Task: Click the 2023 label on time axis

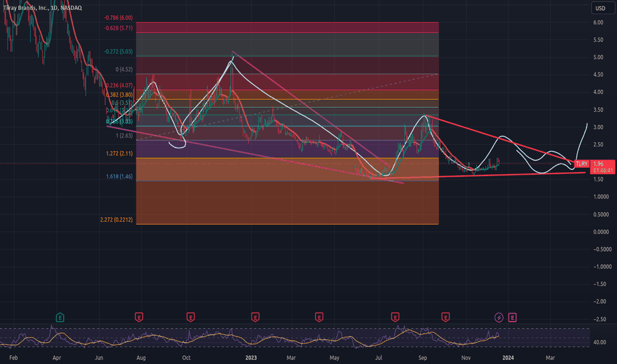Action: tap(251, 357)
